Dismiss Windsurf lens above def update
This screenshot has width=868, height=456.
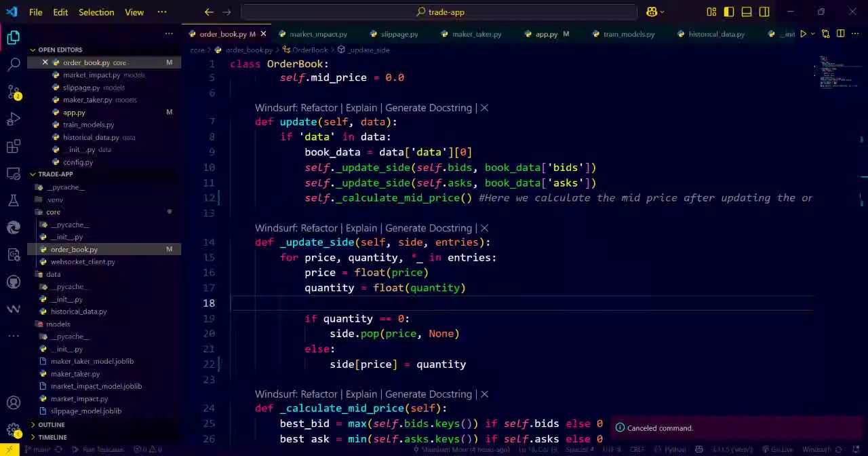pyautogui.click(x=484, y=108)
